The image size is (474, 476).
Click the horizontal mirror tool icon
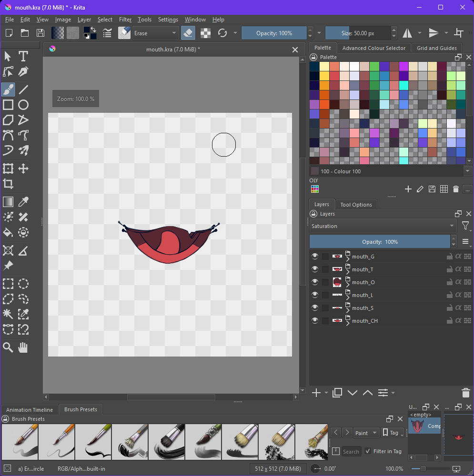click(408, 33)
